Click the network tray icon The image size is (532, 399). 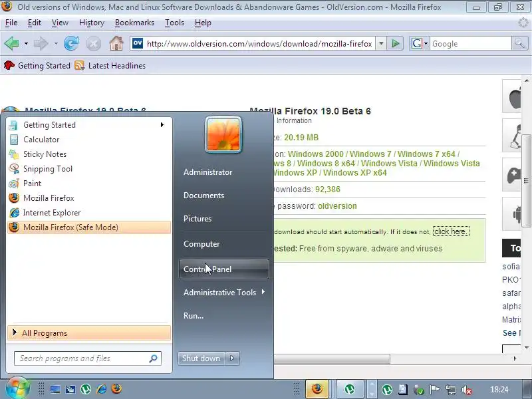(451, 390)
